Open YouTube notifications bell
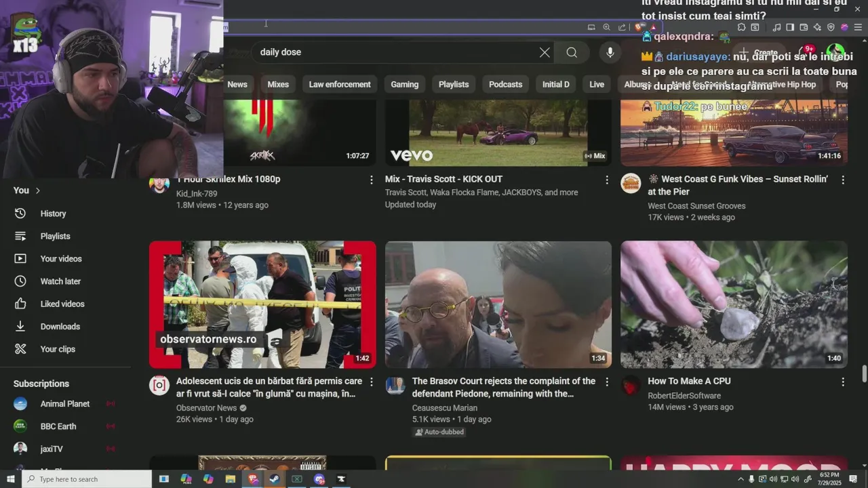This screenshot has width=868, height=488. 806,52
